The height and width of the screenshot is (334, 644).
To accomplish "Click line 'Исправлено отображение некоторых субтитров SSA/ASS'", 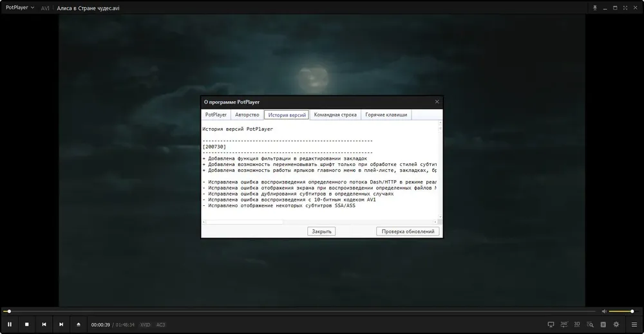I will tap(279, 205).
